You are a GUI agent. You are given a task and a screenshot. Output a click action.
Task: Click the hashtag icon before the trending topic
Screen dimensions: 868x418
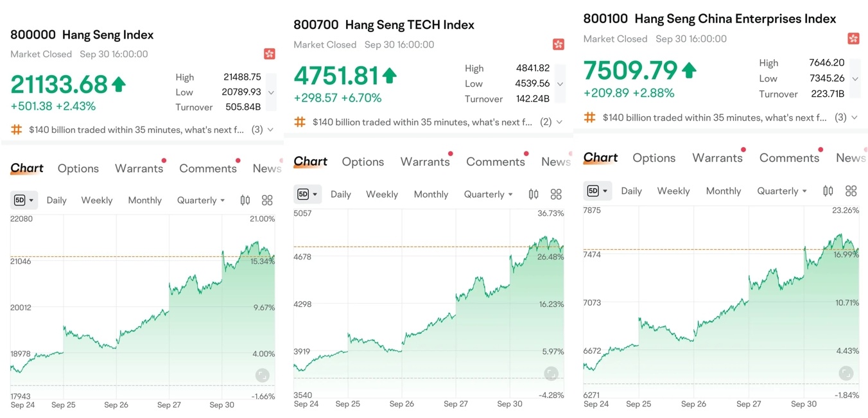click(x=16, y=129)
